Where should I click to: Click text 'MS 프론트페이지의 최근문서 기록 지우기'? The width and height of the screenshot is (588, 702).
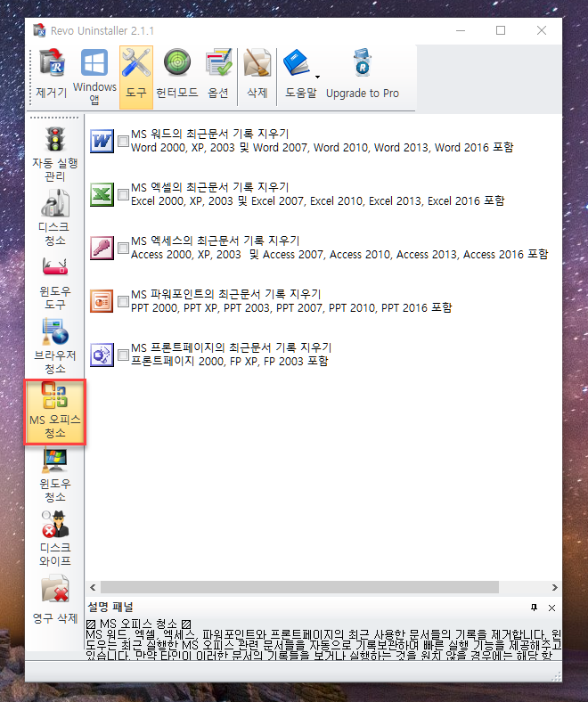coord(232,347)
